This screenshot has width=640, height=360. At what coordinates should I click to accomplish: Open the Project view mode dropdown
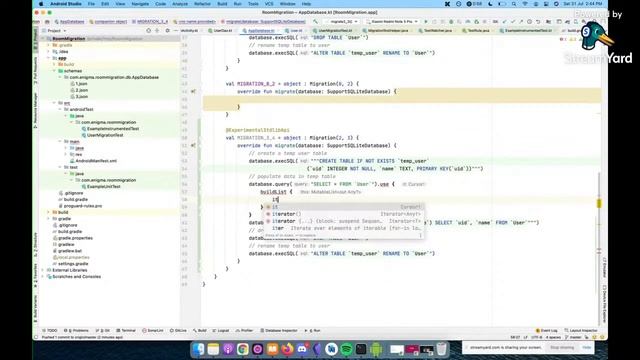coord(57,31)
